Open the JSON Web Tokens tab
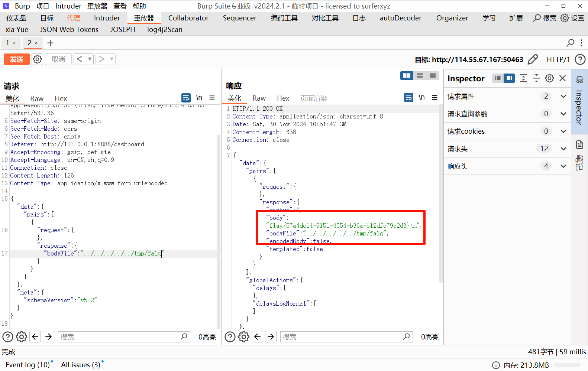588x371 pixels. [69, 29]
